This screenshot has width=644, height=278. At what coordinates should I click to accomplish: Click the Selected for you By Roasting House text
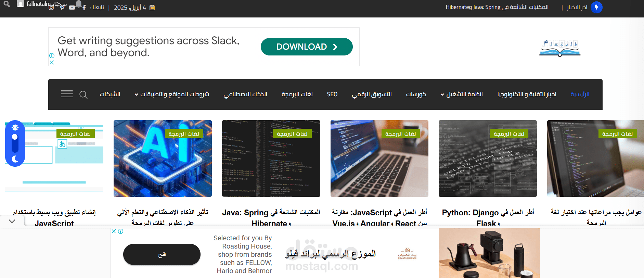pyautogui.click(x=243, y=254)
